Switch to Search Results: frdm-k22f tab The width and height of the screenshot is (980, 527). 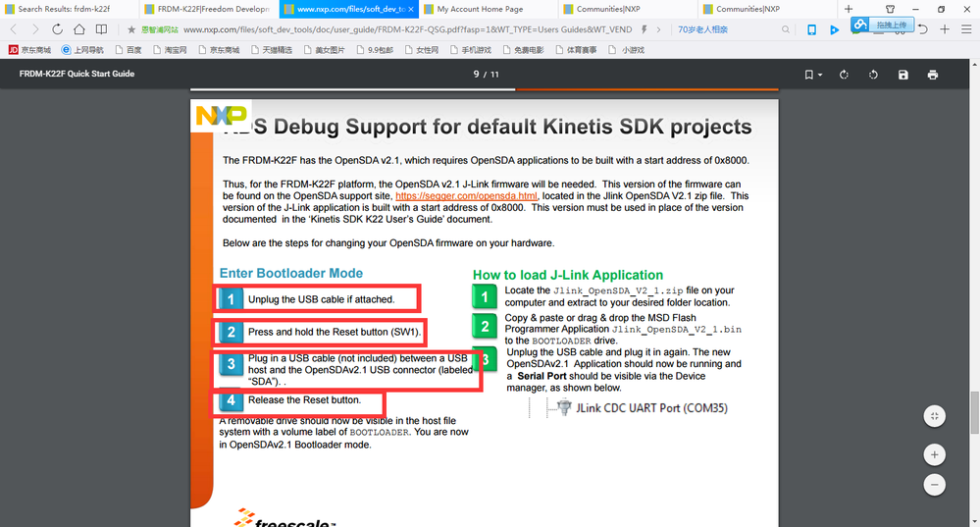point(69,9)
